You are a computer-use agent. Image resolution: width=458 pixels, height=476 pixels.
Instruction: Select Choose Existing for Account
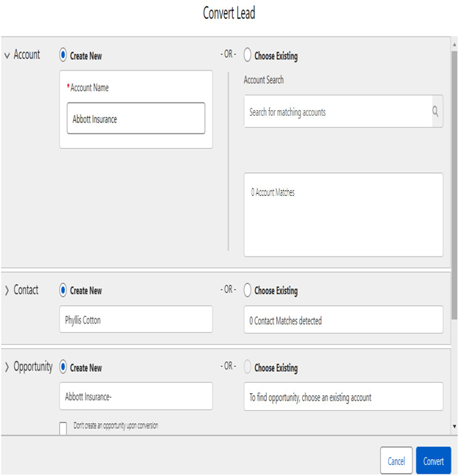click(x=247, y=55)
